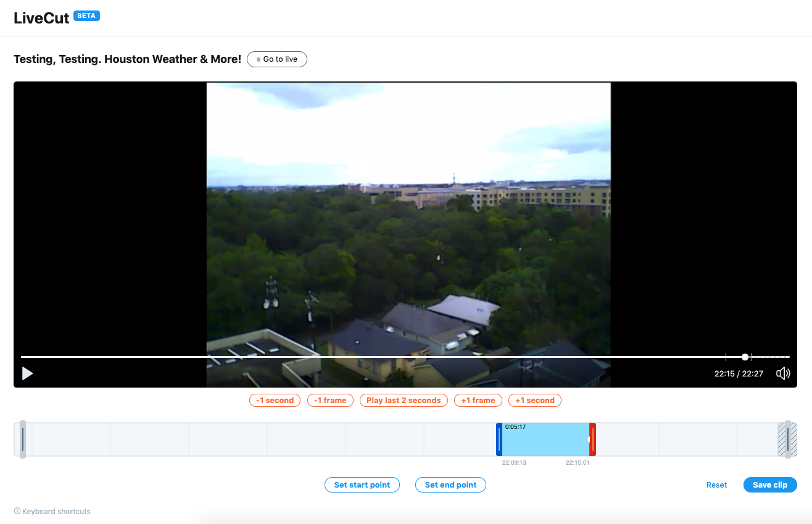
Task: Click the white seek bar playhead knob
Action: (745, 357)
